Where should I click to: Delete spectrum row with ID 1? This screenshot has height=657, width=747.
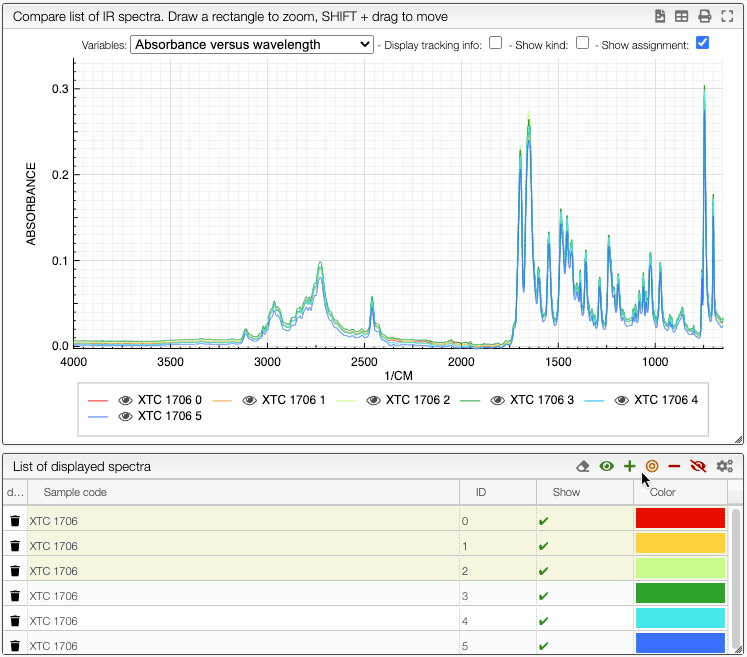15,546
